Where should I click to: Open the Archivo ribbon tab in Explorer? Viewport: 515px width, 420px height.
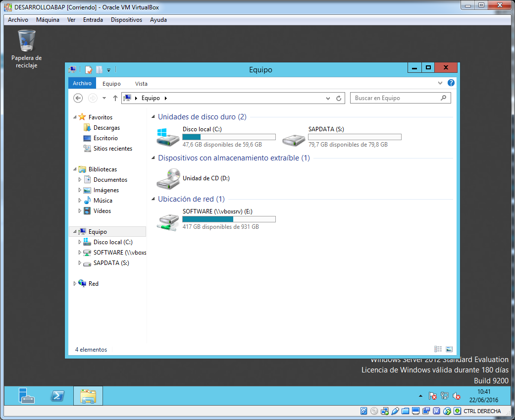point(82,83)
